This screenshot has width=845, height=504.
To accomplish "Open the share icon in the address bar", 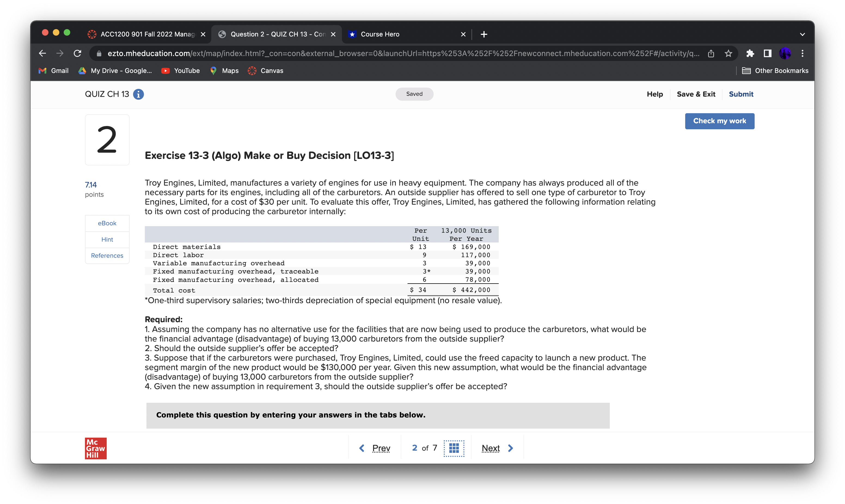I will pyautogui.click(x=711, y=53).
